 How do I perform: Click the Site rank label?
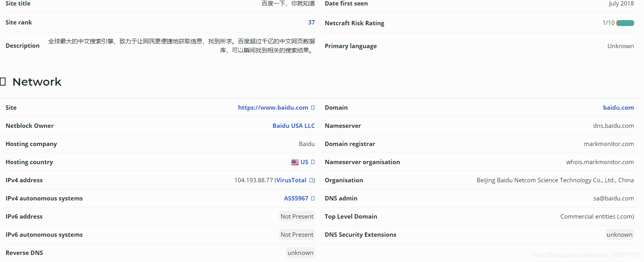[19, 22]
